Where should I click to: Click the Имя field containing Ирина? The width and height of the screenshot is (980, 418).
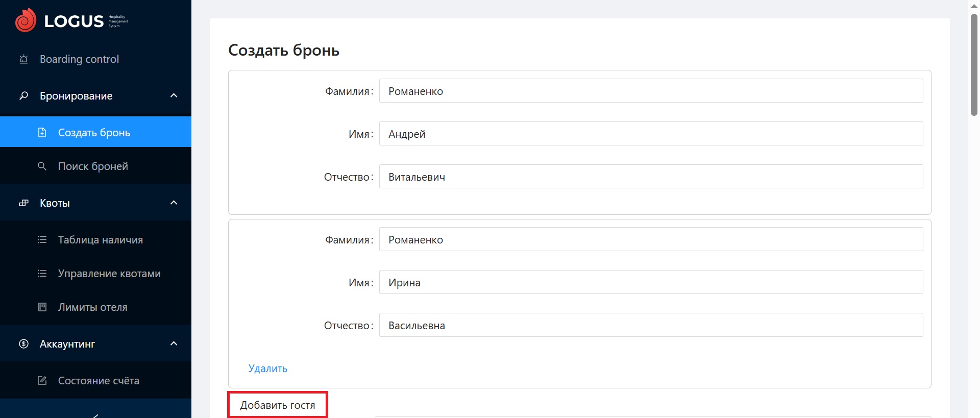(651, 282)
